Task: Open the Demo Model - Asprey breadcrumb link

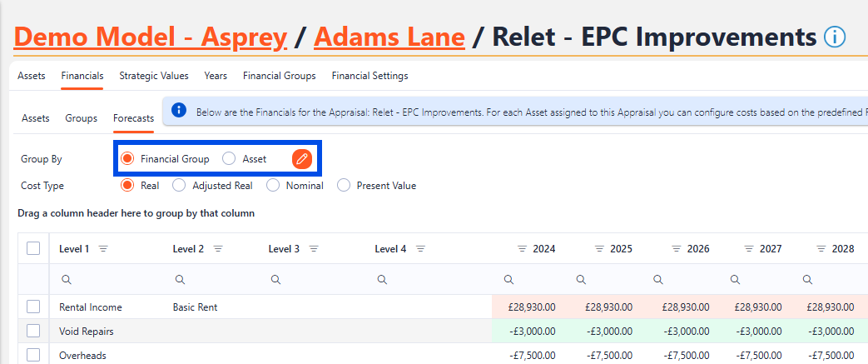Action: coord(151,37)
